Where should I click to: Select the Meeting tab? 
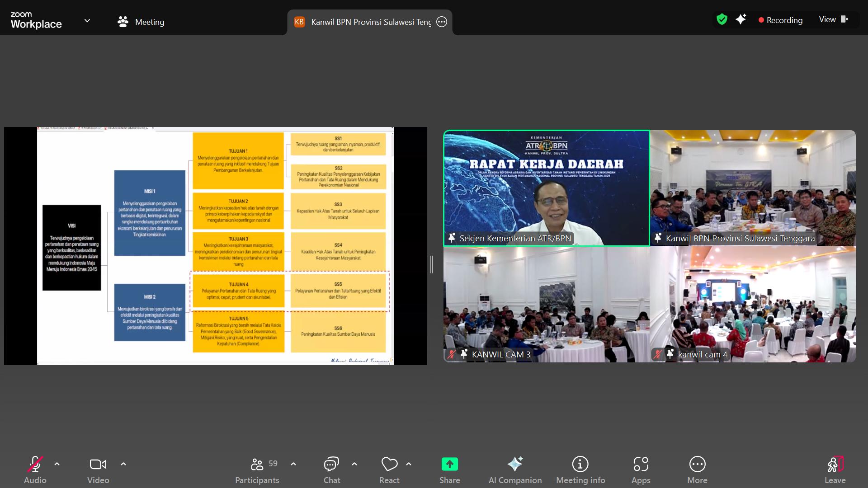(141, 22)
